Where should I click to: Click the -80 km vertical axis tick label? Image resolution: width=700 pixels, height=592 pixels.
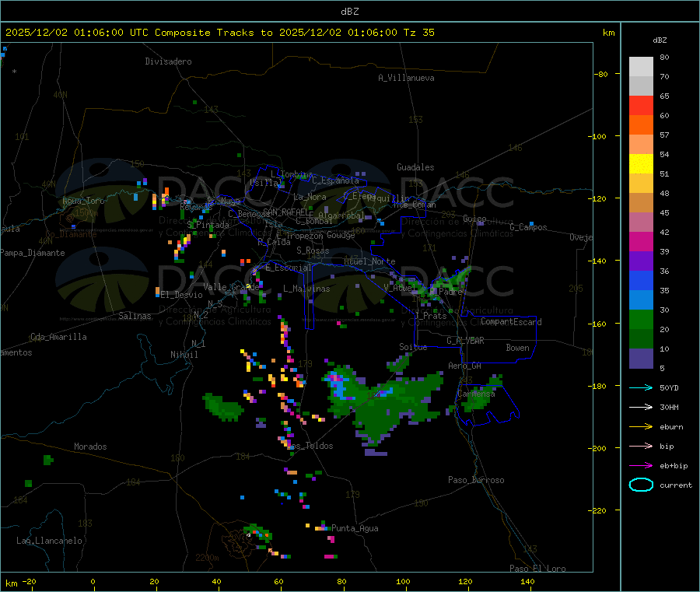click(x=601, y=74)
